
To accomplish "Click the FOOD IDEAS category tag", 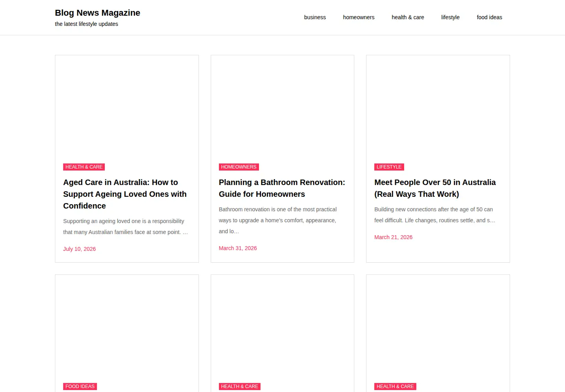I will [80, 387].
